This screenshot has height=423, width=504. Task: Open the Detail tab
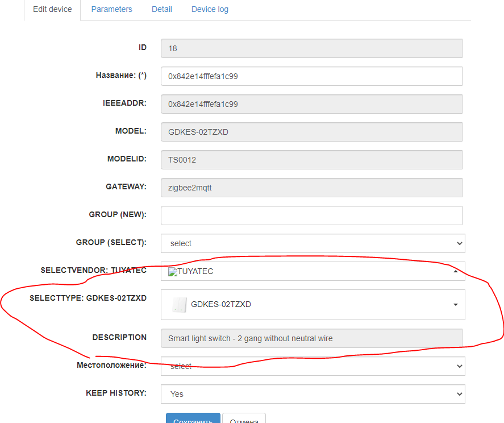[161, 9]
